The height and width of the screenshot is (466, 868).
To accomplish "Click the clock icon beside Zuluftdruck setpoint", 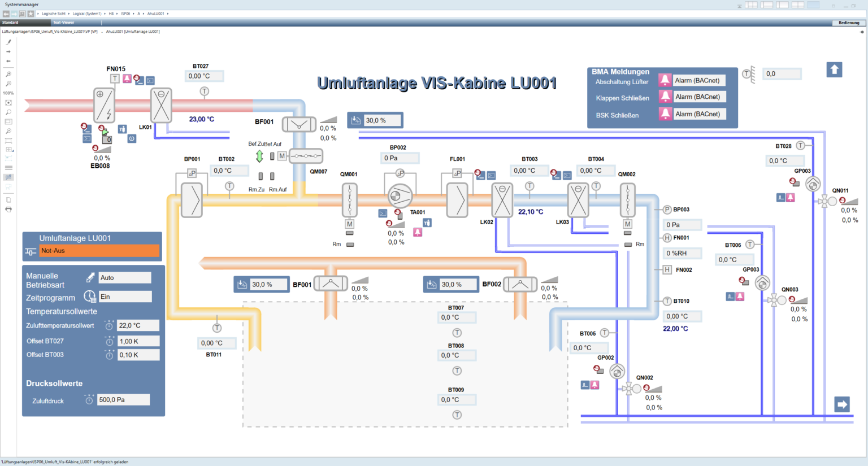I will tap(89, 400).
